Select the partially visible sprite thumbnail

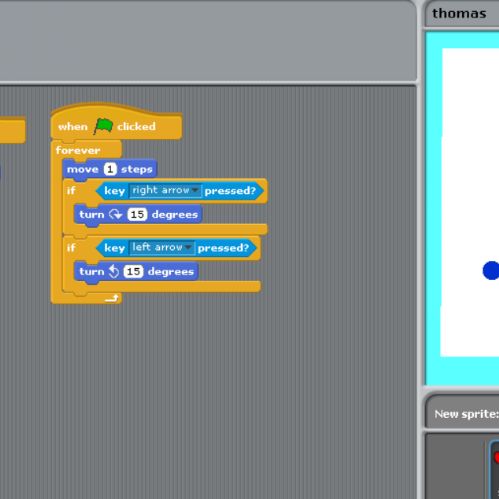click(494, 470)
